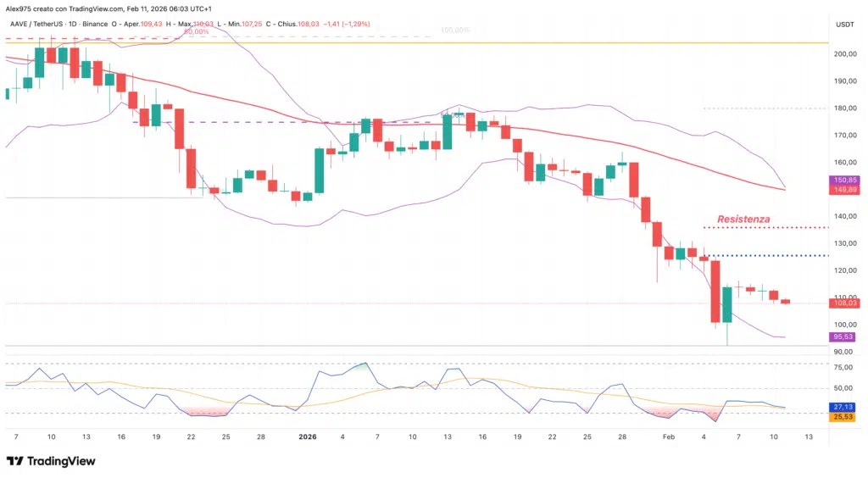Viewport: 868px width, 478px height.
Task: Click the 90,00 price axis label
Action: (x=843, y=352)
